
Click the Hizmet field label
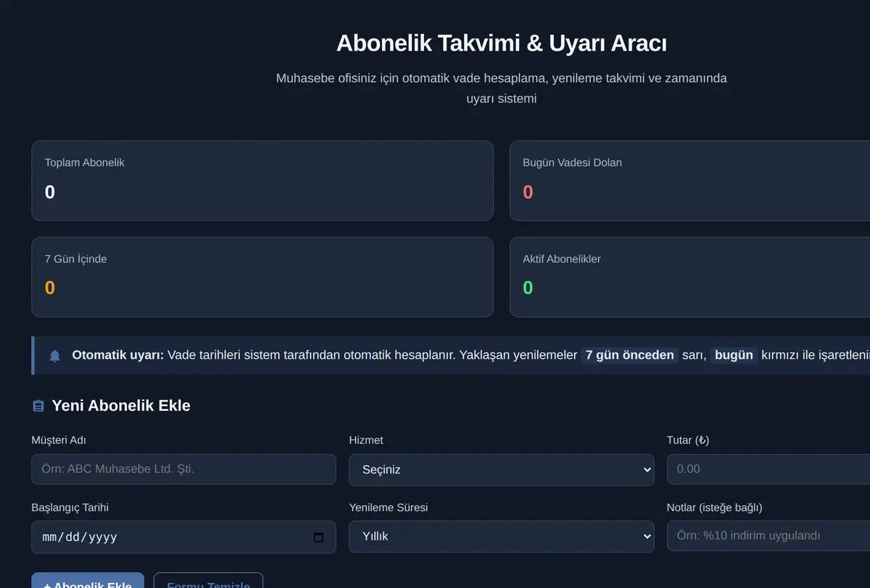tap(366, 440)
